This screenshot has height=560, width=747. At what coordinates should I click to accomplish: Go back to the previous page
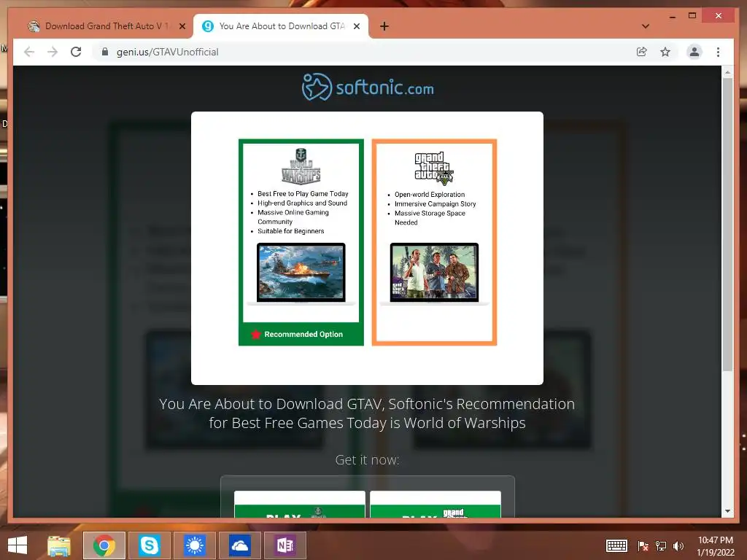pos(29,52)
